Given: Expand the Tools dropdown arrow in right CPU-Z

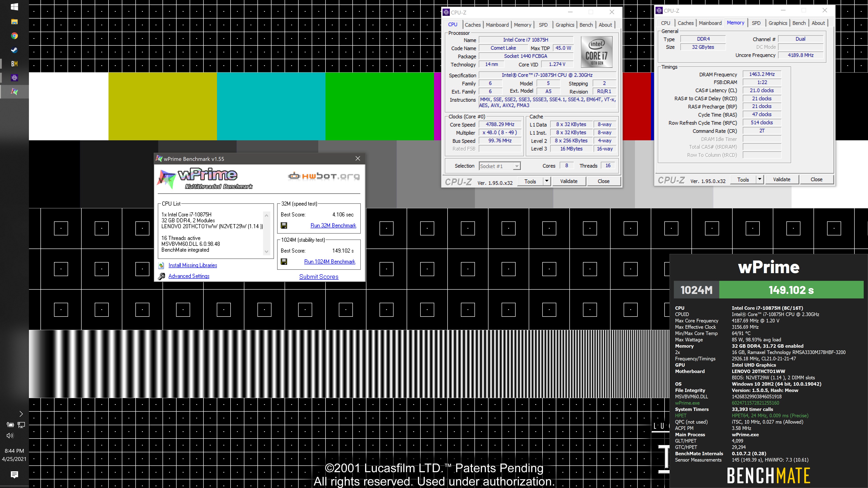Looking at the screenshot, I should pos(759,180).
